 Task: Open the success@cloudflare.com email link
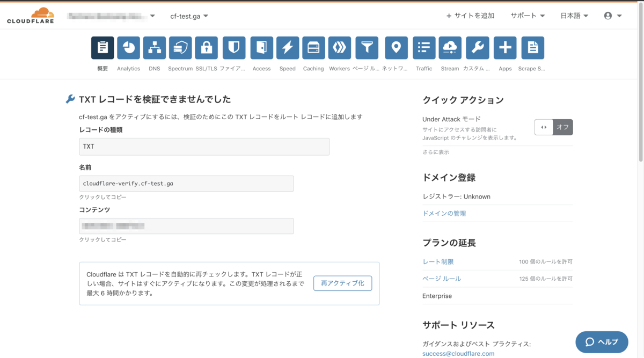458,354
